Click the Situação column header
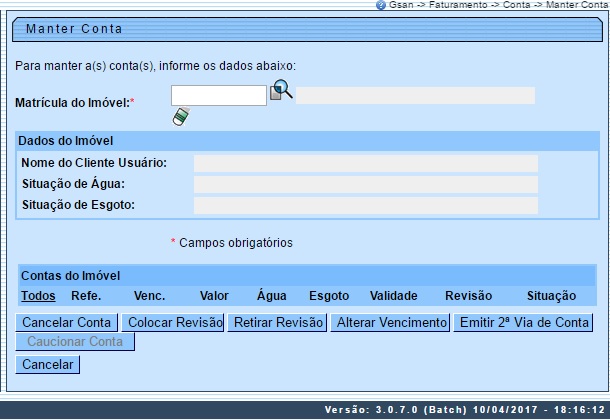Viewport: 610px width, 420px height. (x=551, y=296)
